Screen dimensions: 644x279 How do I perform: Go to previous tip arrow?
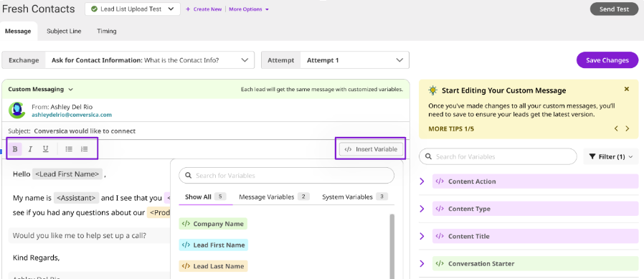(616, 128)
